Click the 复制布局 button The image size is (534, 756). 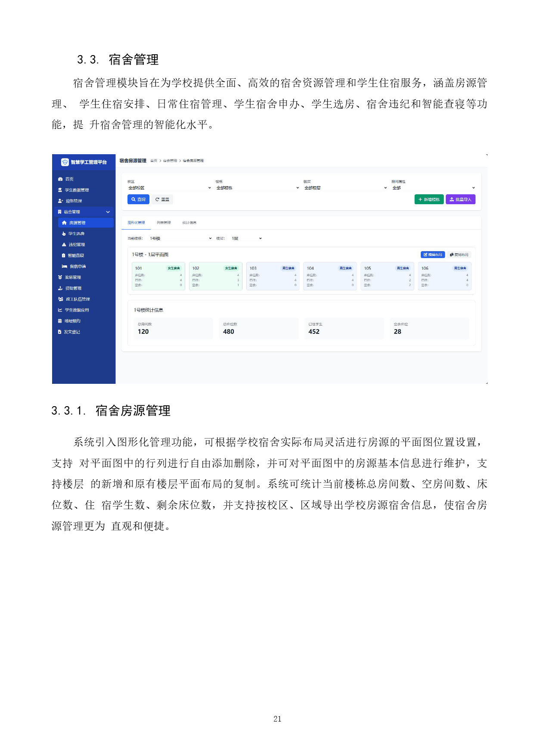(459, 255)
